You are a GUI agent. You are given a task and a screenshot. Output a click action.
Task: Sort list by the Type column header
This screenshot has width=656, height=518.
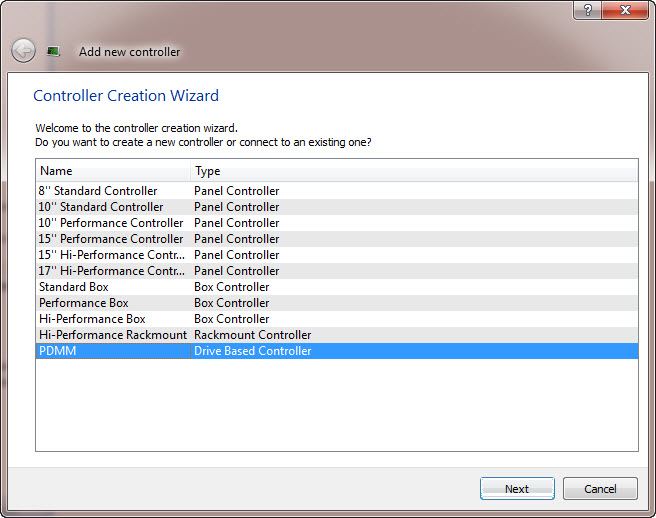pos(414,171)
